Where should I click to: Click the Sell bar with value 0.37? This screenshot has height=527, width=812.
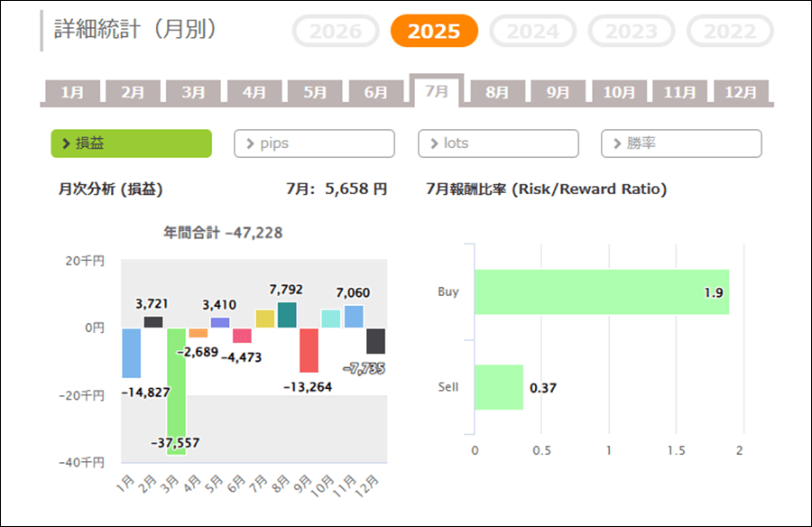(x=499, y=387)
